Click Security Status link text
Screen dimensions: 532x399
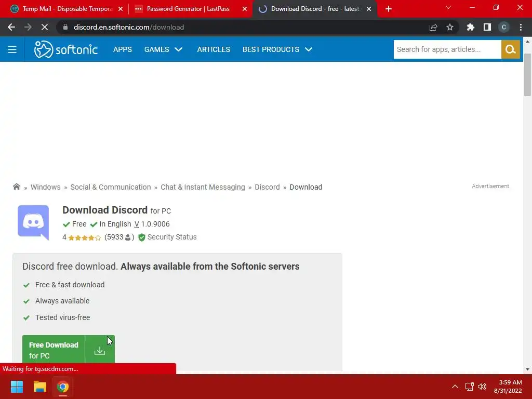point(172,237)
